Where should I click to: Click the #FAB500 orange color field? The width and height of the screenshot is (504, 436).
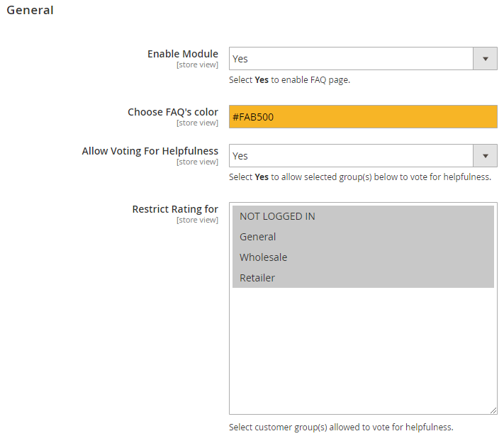click(x=363, y=117)
